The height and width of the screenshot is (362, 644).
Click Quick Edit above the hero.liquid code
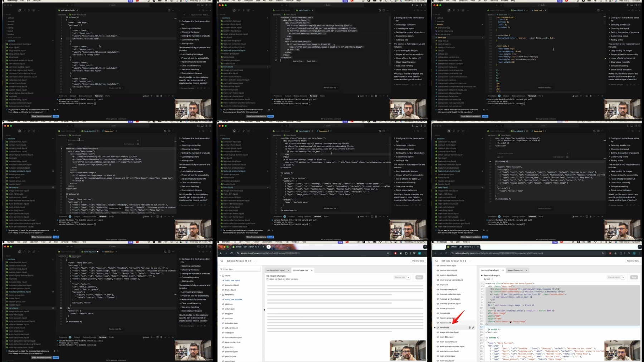[311, 61]
